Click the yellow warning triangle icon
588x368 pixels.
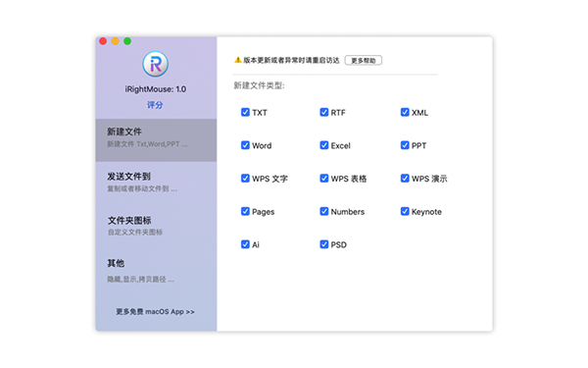(238, 60)
